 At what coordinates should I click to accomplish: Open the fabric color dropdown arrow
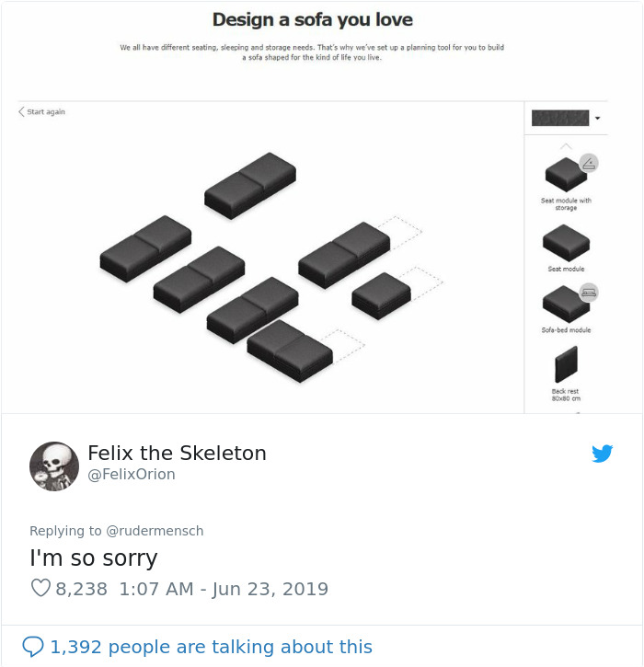coord(598,119)
